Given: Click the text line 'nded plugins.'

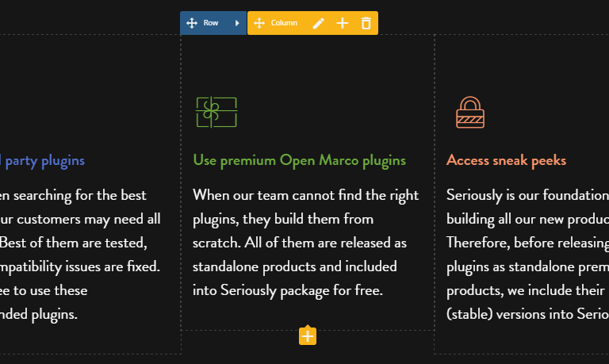Looking at the screenshot, I should (x=39, y=314).
